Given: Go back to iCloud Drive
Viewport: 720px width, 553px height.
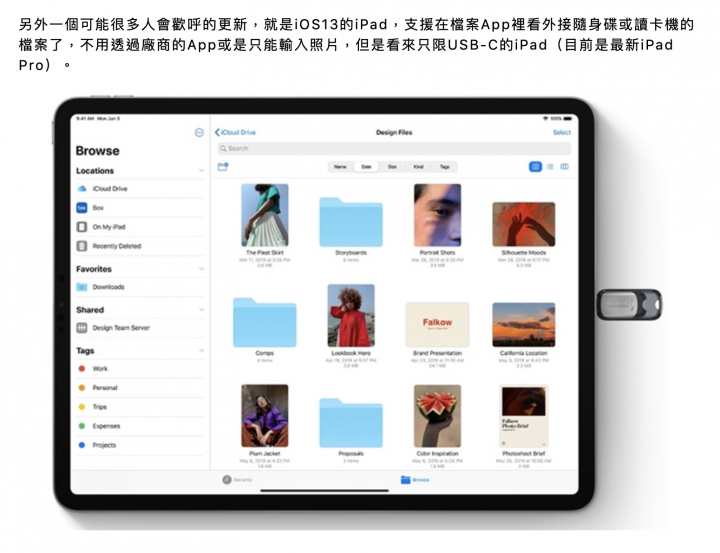Looking at the screenshot, I should tap(235, 132).
